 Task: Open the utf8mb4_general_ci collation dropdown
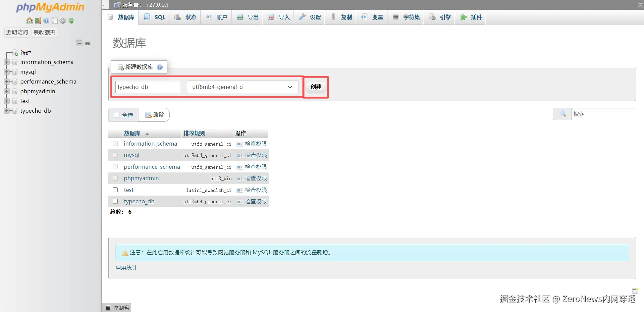tap(243, 87)
